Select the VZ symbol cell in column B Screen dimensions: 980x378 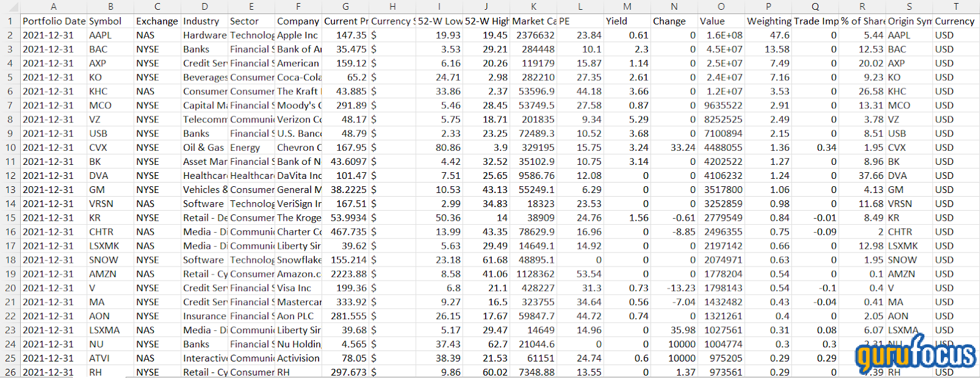pyautogui.click(x=110, y=119)
